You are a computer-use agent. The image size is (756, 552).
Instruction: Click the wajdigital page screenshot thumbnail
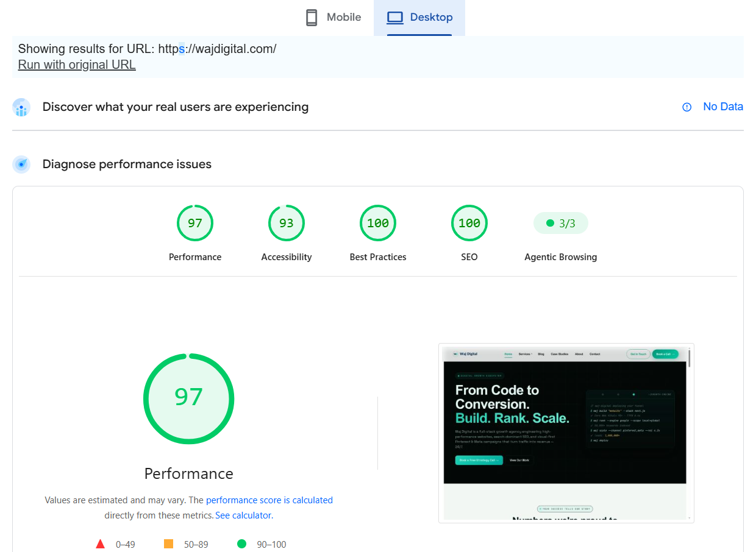[x=566, y=433]
